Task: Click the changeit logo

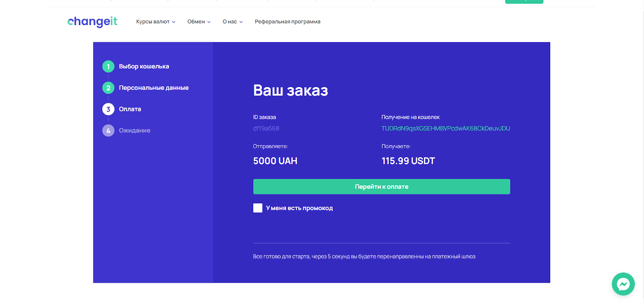Action: (x=93, y=21)
